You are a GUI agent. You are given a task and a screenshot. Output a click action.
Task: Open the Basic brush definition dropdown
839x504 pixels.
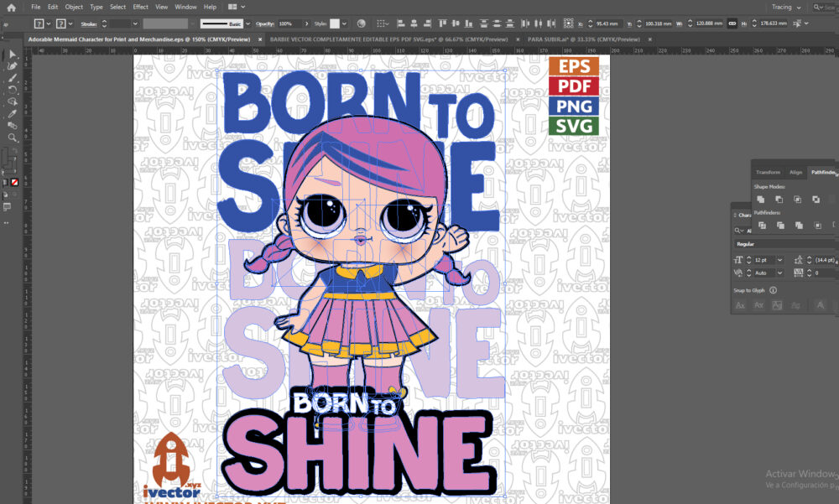[248, 23]
